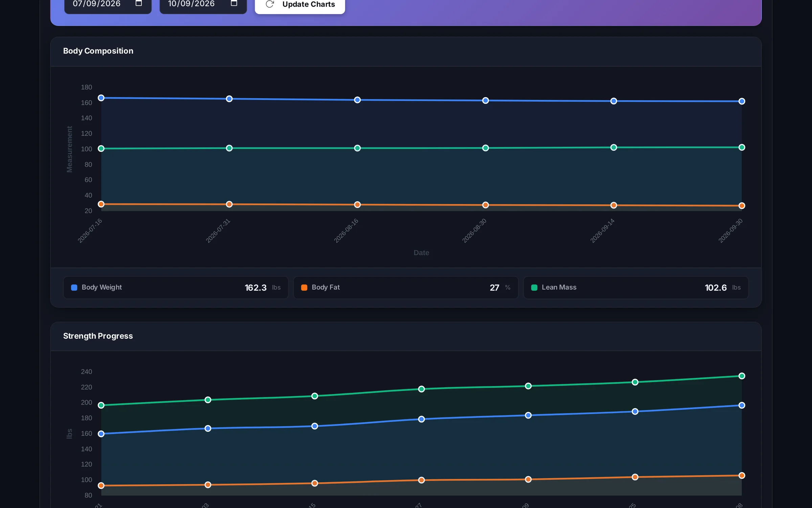
Task: Click last orange point in Strength Progress chart
Action: (x=742, y=475)
